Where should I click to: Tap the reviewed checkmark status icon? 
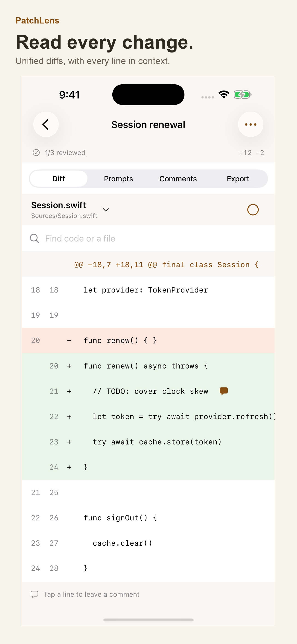36,152
